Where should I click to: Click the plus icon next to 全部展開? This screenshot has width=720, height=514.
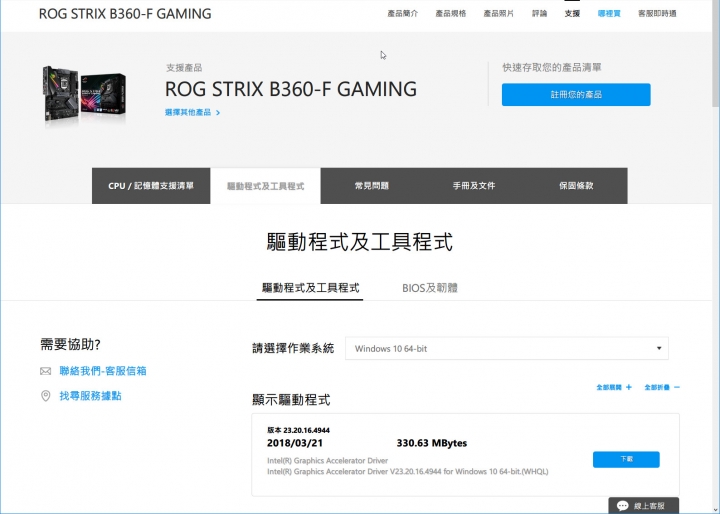629,387
